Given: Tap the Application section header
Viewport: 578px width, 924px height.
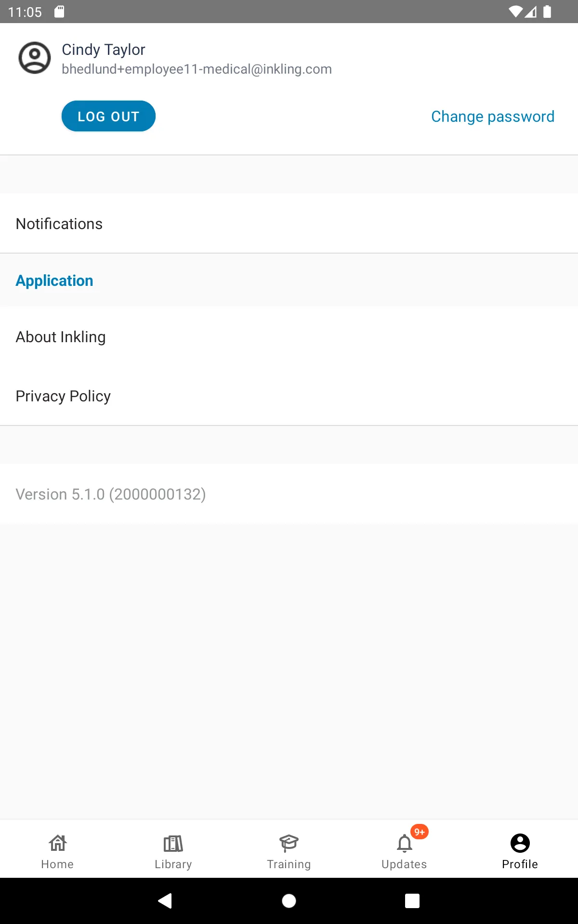Looking at the screenshot, I should coord(54,281).
